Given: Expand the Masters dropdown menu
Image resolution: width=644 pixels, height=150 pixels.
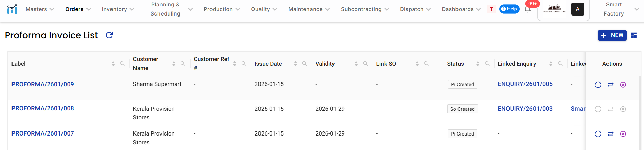Looking at the screenshot, I should [x=40, y=9].
